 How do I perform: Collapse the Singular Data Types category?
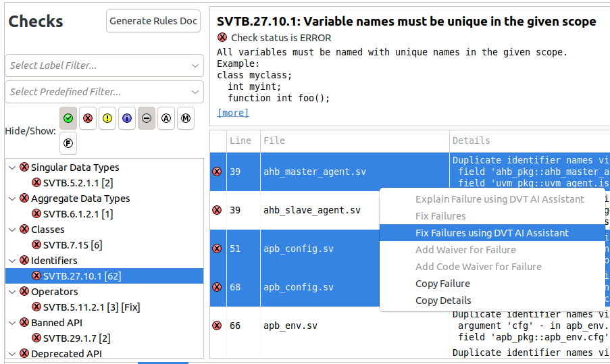click(x=12, y=167)
